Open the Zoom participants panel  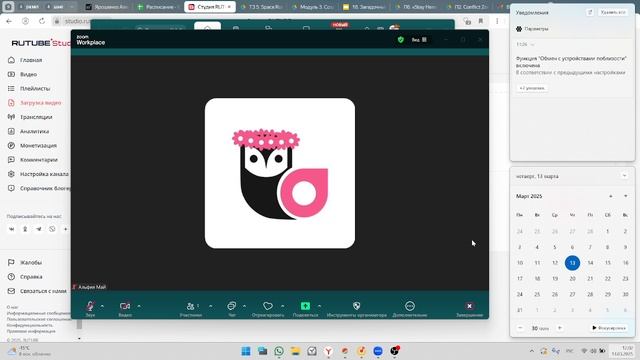pos(191,309)
